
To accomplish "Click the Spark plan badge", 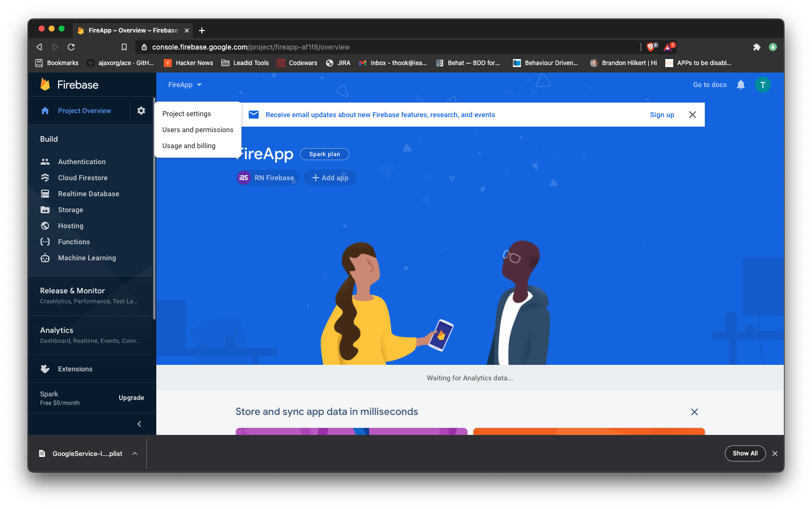I will pyautogui.click(x=325, y=154).
